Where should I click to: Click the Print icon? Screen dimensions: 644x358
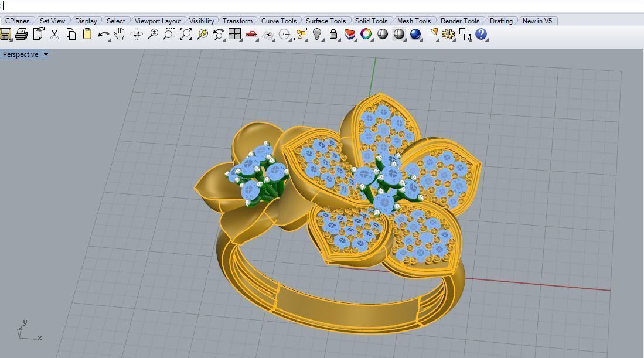tap(21, 34)
